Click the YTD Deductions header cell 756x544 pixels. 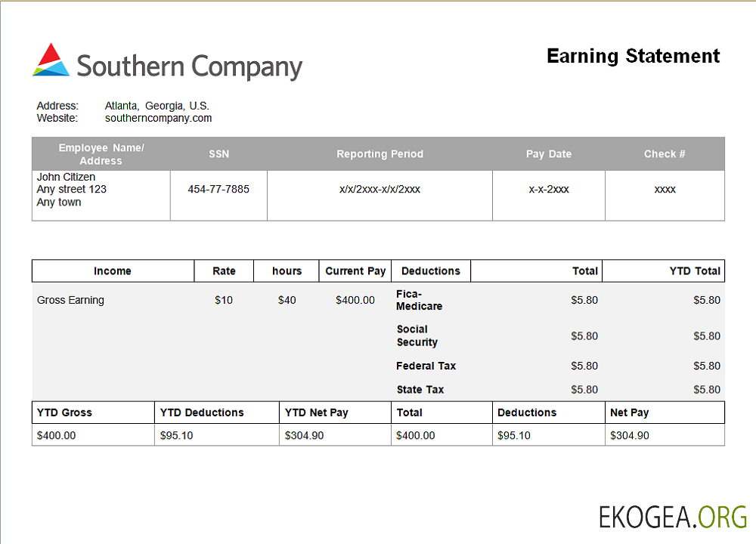(202, 413)
